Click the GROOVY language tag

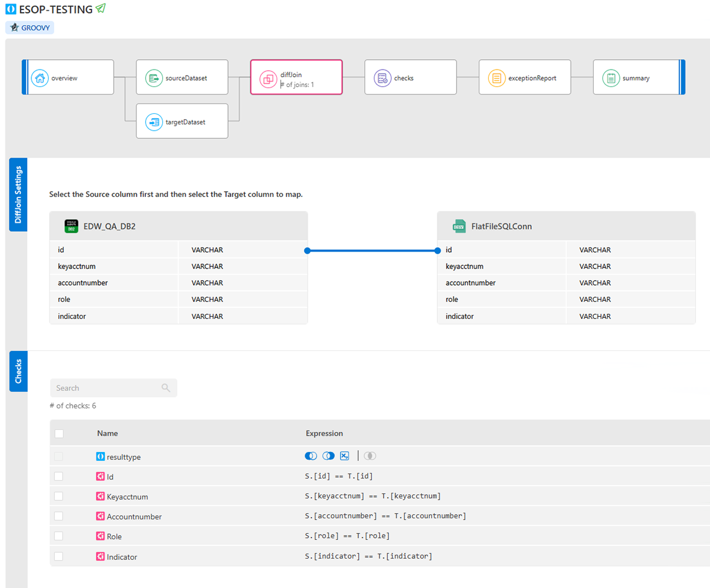click(x=30, y=28)
